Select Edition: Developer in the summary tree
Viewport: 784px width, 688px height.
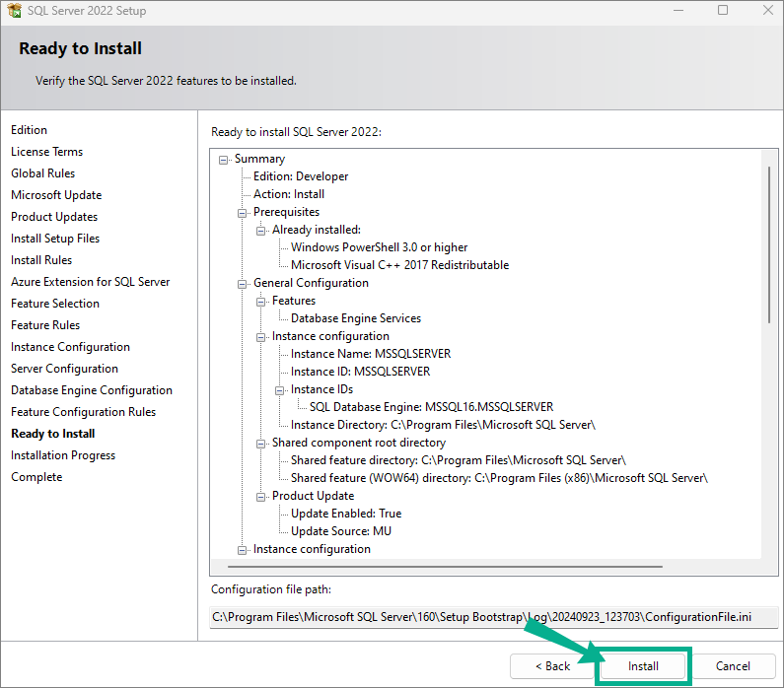pos(301,176)
